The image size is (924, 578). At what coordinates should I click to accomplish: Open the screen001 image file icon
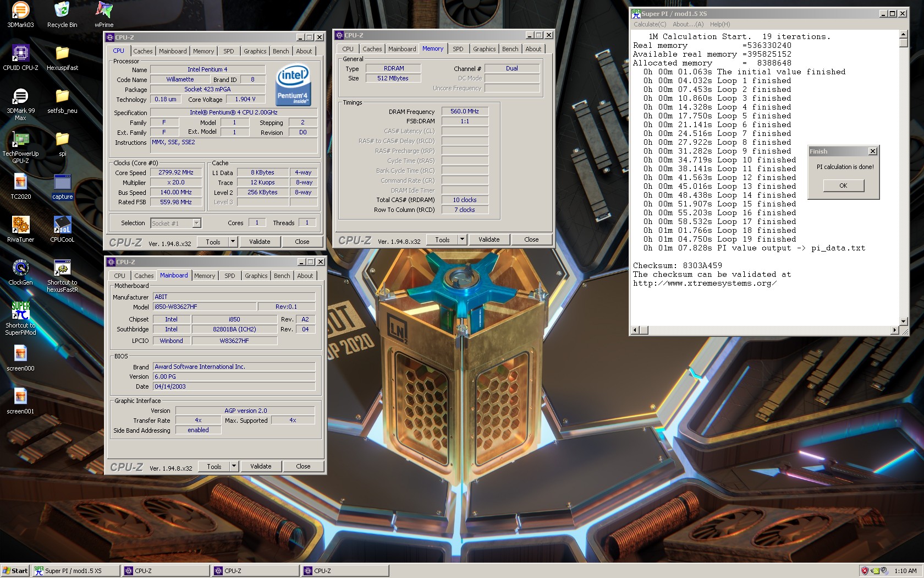pyautogui.click(x=20, y=401)
